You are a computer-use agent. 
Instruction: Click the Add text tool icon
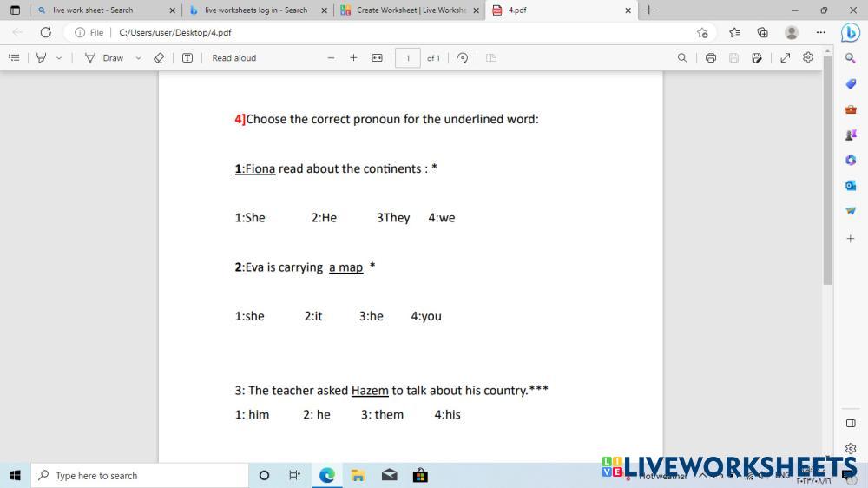pyautogui.click(x=187, y=58)
